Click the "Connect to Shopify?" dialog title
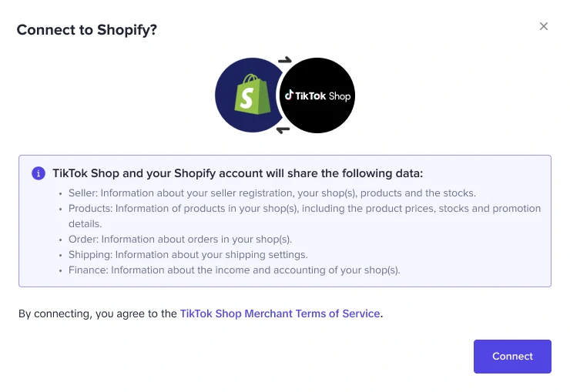 pyautogui.click(x=87, y=30)
